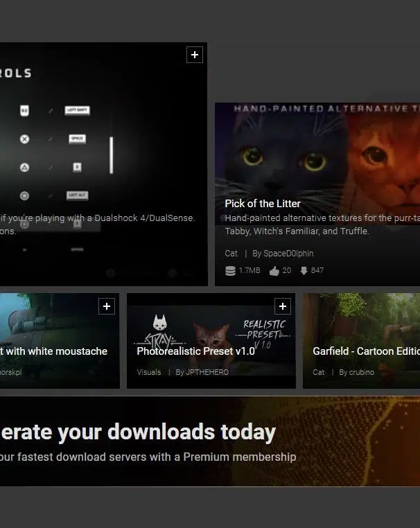Open the Cat category on Pick of the Litter

[231, 253]
